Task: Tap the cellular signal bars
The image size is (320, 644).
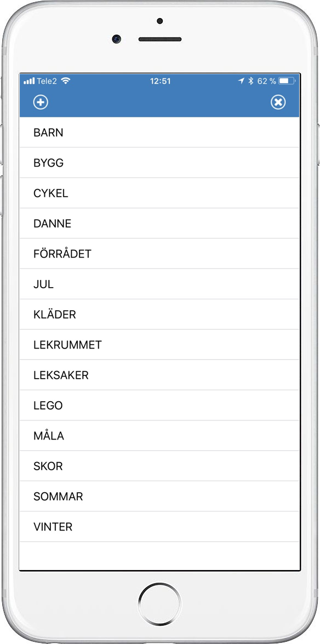Action: [29, 81]
